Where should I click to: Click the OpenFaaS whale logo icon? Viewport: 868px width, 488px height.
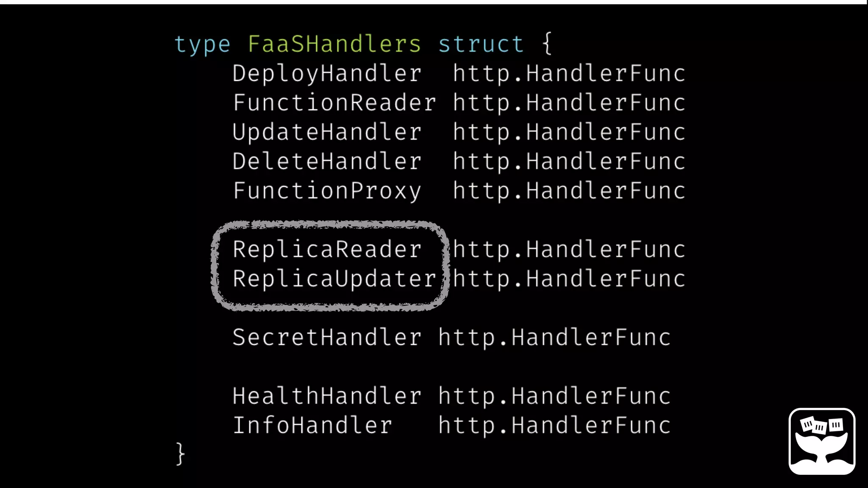pyautogui.click(x=822, y=441)
